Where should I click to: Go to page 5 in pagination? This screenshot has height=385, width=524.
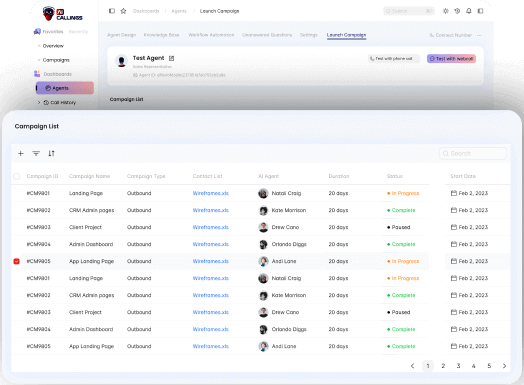click(x=489, y=366)
